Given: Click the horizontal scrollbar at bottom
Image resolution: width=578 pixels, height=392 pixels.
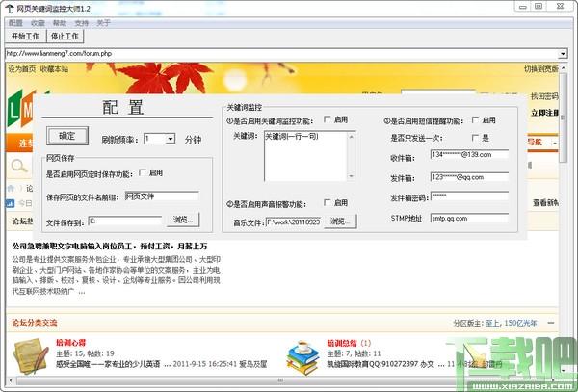Looking at the screenshot, I should click(280, 379).
